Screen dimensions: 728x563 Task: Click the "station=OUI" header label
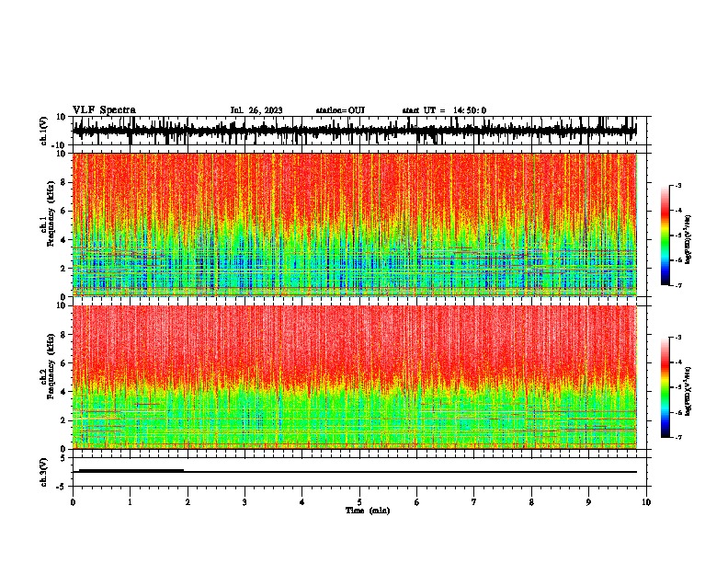[340, 110]
